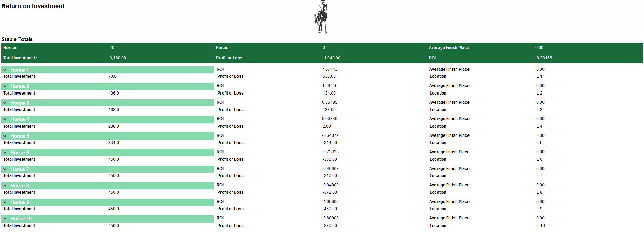Image resolution: width=644 pixels, height=244 pixels.
Task: Collapse the Horse 9 section chevron
Action: pos(5,202)
